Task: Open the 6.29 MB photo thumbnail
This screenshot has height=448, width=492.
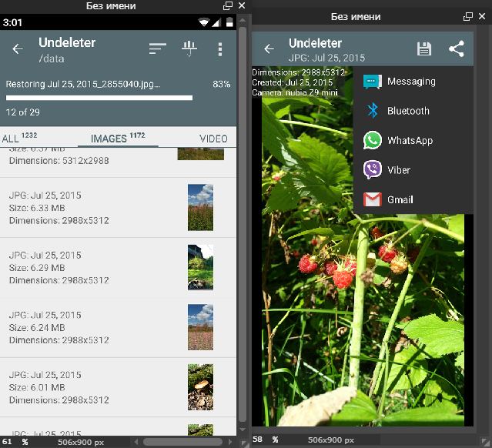Action: click(x=200, y=267)
